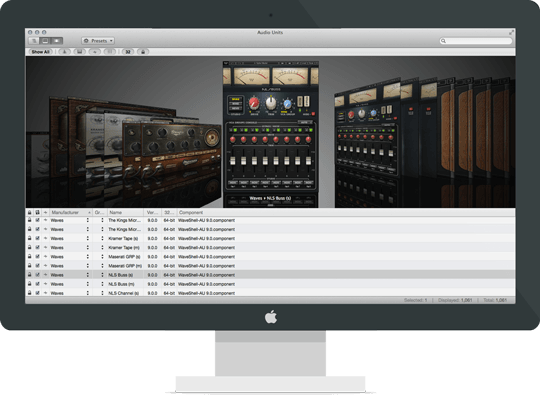The image size is (540, 395).
Task: Open group stepper on Maserati GRP (m) row
Action: (x=102, y=266)
